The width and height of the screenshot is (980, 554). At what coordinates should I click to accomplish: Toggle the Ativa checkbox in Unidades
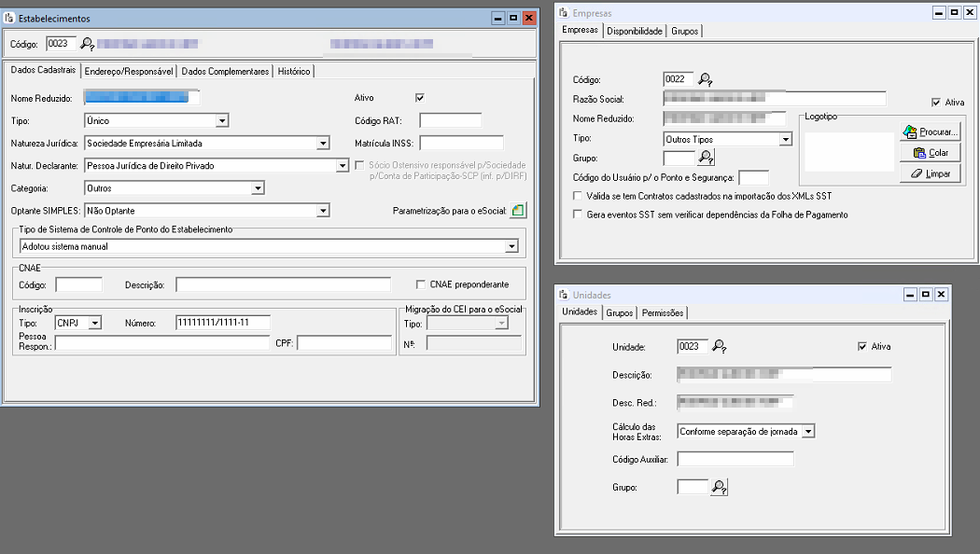[x=861, y=347]
